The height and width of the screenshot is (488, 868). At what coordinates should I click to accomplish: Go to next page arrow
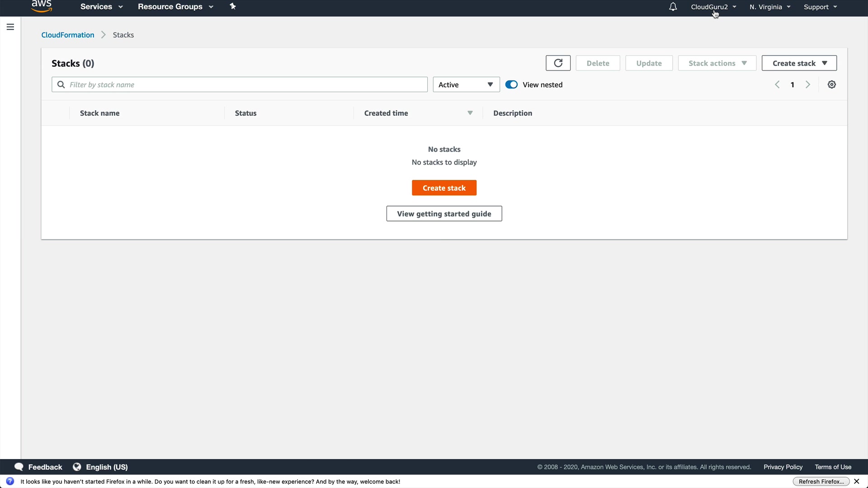click(x=808, y=84)
